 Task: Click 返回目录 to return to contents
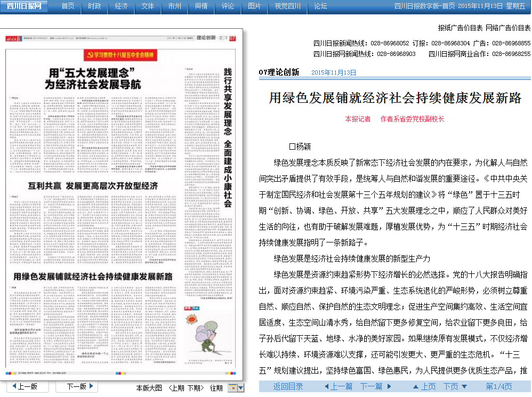tap(288, 386)
